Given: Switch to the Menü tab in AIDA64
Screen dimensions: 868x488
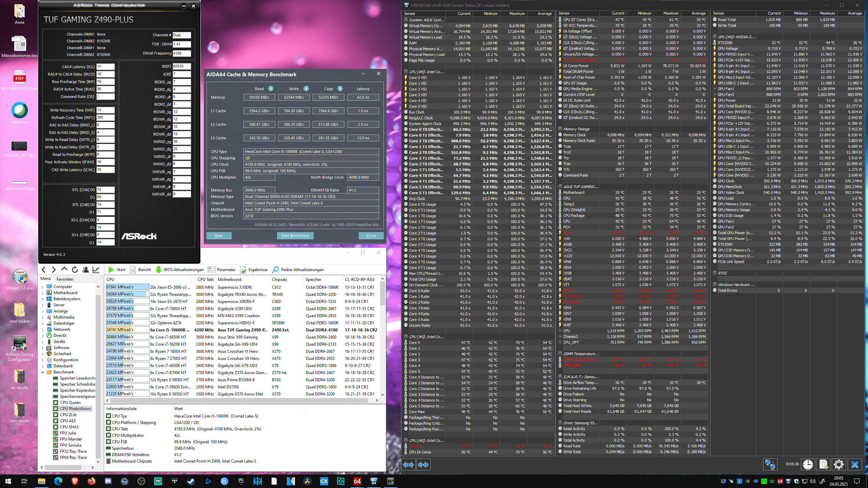Looking at the screenshot, I should [x=46, y=279].
